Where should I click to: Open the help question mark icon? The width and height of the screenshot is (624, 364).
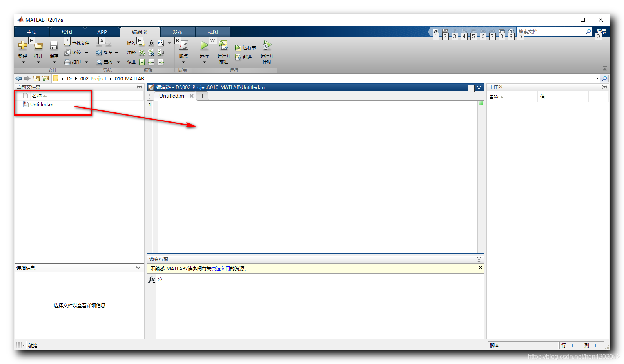pyautogui.click(x=511, y=32)
